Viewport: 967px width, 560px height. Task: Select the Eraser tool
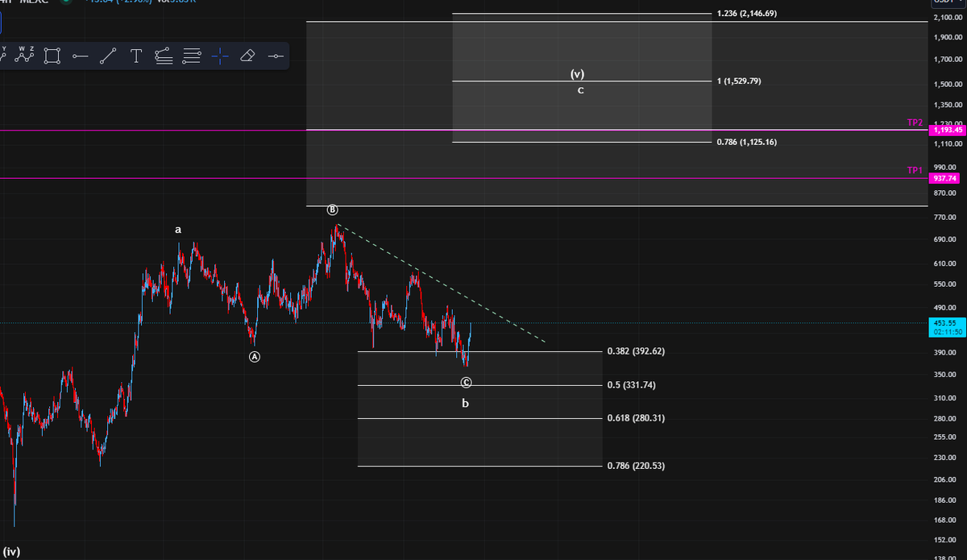(x=247, y=56)
